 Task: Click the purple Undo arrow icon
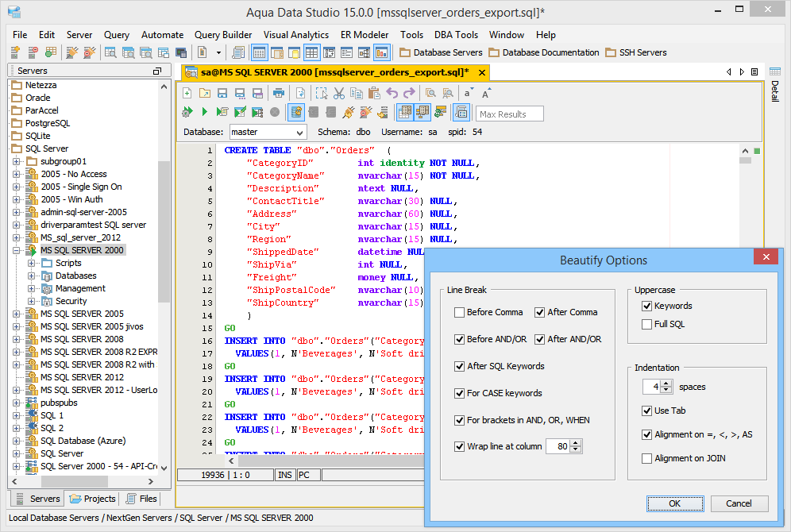pyautogui.click(x=392, y=93)
